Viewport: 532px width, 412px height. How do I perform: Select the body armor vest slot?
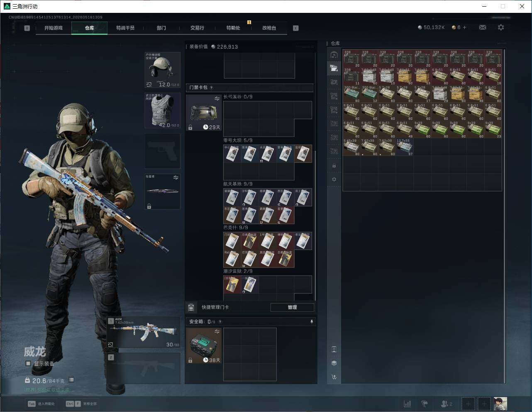162,110
